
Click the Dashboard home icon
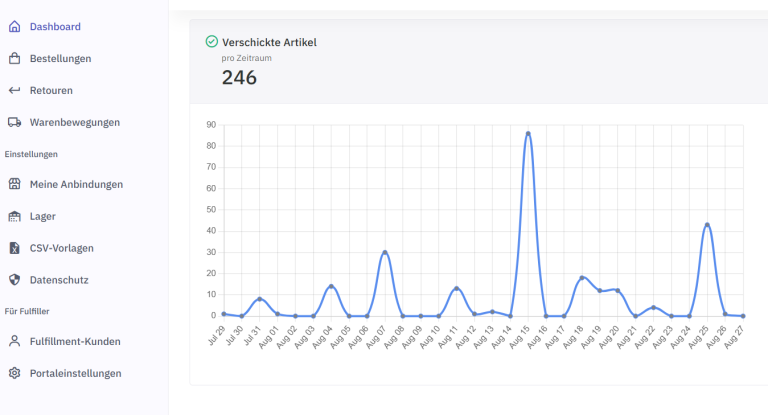click(x=14, y=26)
